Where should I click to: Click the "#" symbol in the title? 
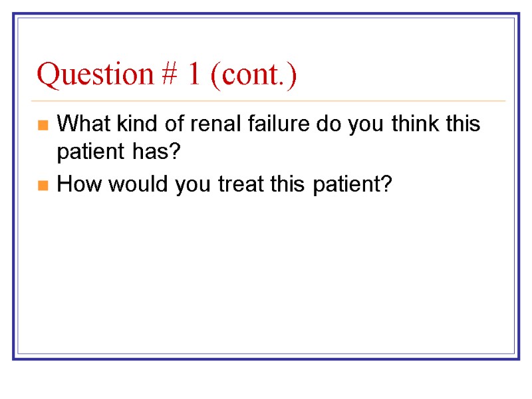169,75
